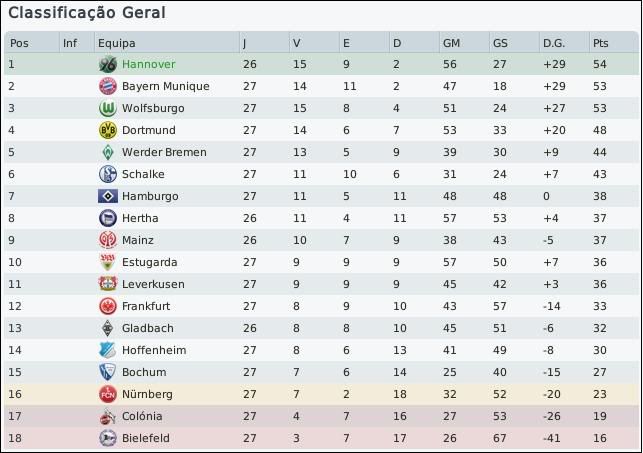Click the Wolfsburgo team logo
Image resolution: width=643 pixels, height=453 pixels.
pyautogui.click(x=108, y=108)
